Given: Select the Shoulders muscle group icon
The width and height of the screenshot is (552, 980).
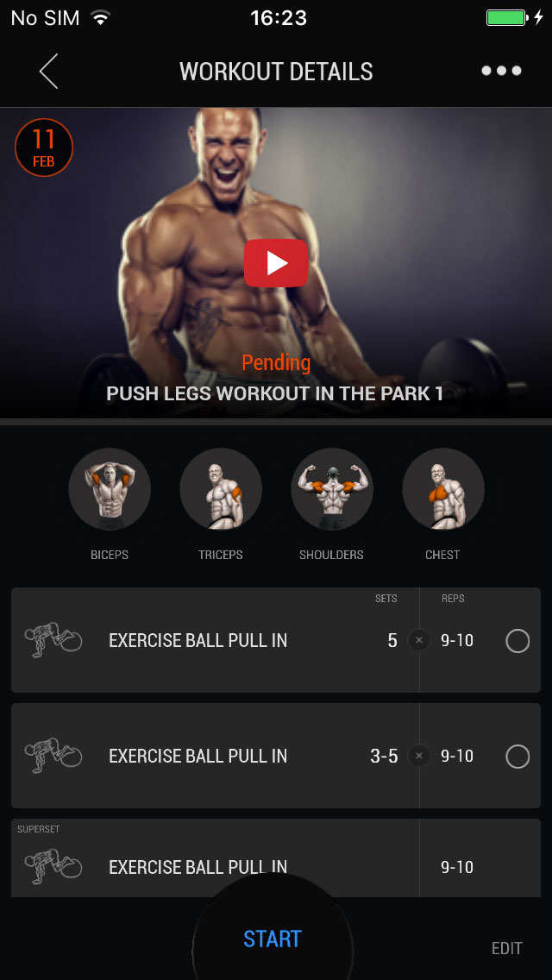Looking at the screenshot, I should [332, 489].
